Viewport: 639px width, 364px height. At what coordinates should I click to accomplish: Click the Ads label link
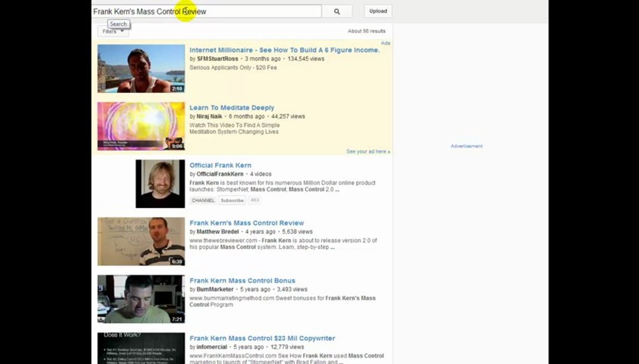[386, 43]
